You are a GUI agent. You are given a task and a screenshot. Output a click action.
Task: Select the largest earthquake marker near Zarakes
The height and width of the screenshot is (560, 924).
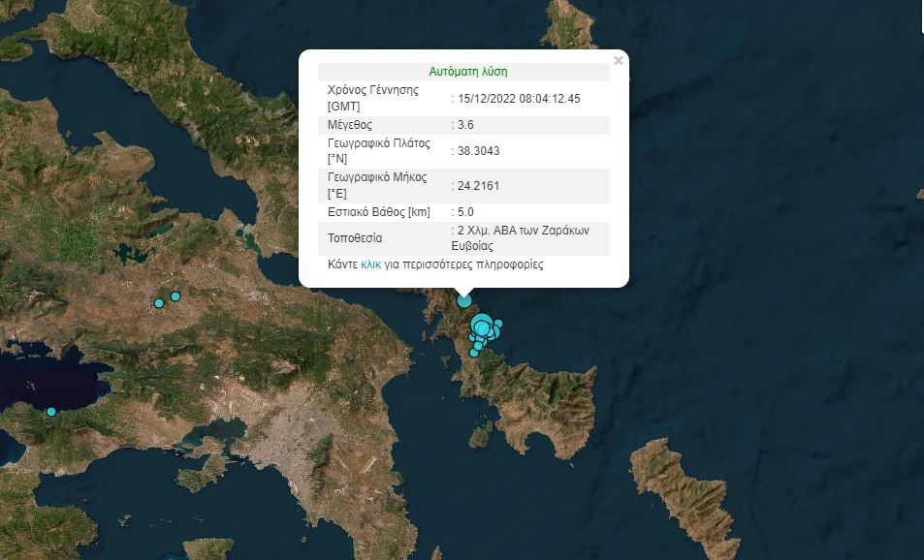pos(481,326)
